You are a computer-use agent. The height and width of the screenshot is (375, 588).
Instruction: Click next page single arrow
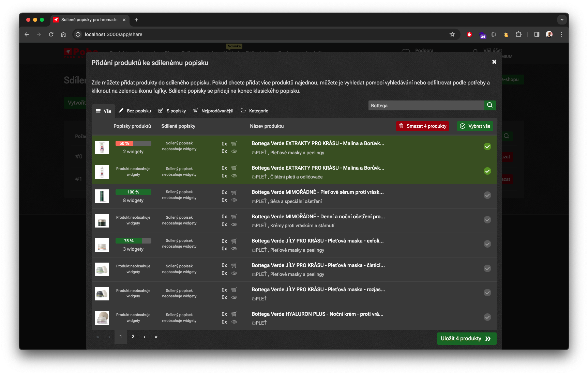(x=145, y=337)
